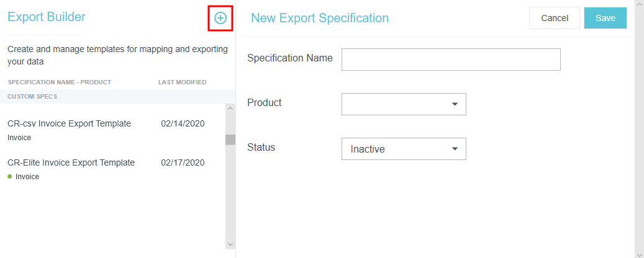Click the Cancel button
Viewport: 644px width, 258px height.
point(554,18)
